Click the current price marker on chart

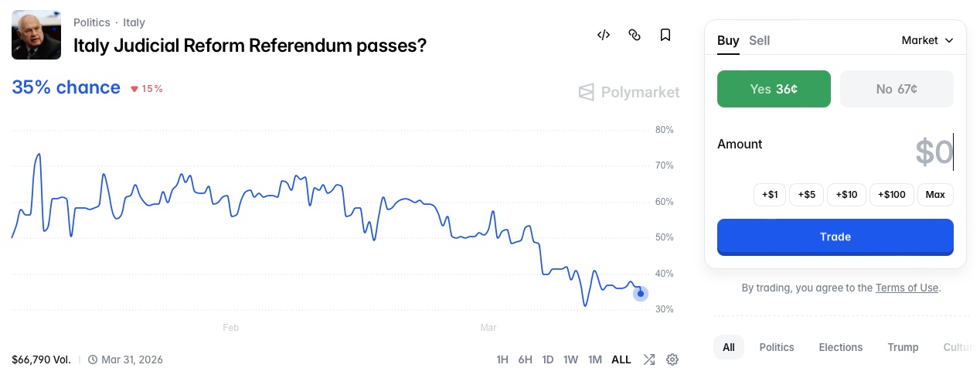tap(641, 293)
